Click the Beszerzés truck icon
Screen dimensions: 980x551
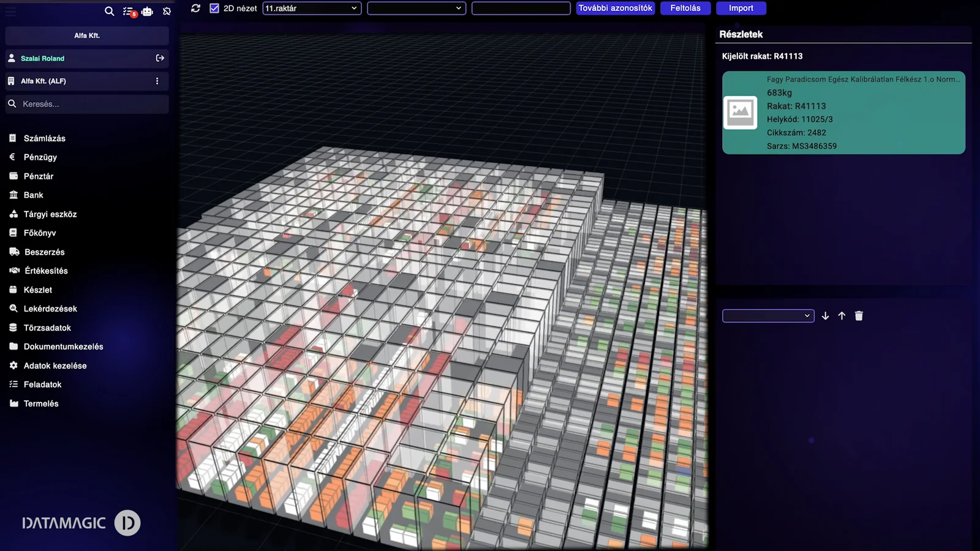pos(14,252)
